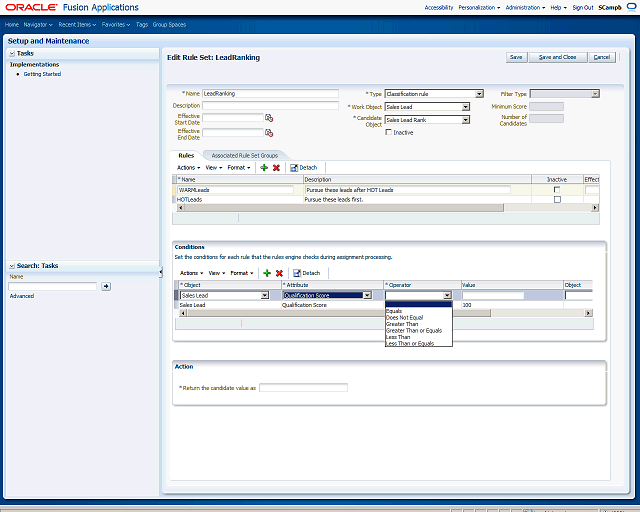Screen dimensions: 640x512
Task: Check Inactive for the HOTLeads rule
Action: pos(557,199)
